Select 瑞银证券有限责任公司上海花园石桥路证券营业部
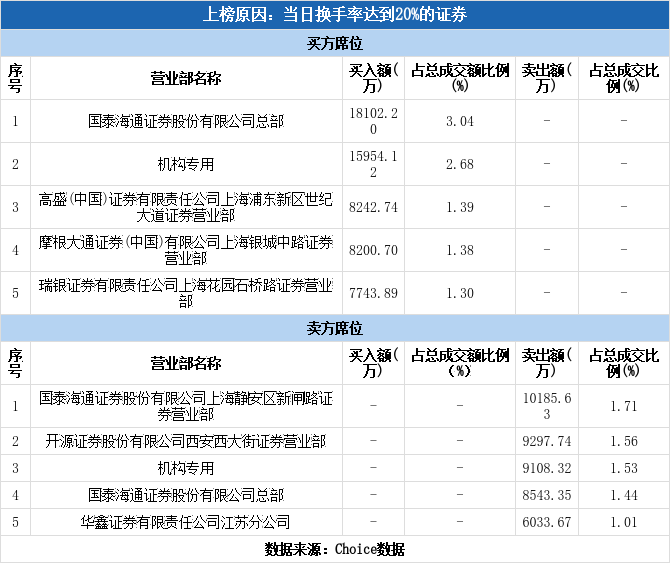 [186, 293]
